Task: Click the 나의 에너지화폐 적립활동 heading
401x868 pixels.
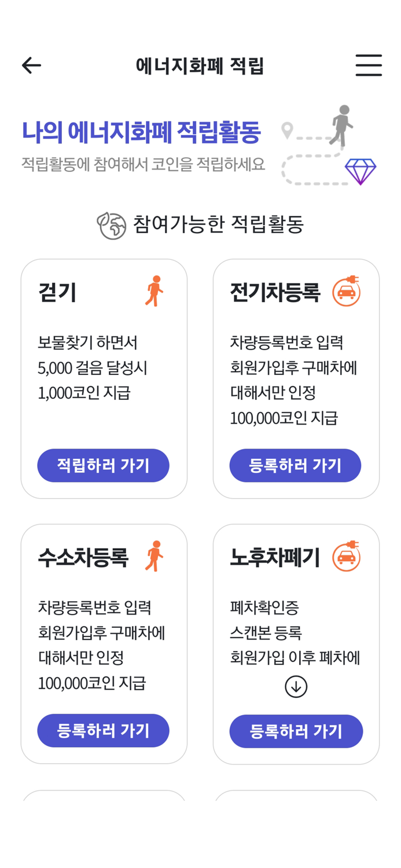Action: pos(141,131)
